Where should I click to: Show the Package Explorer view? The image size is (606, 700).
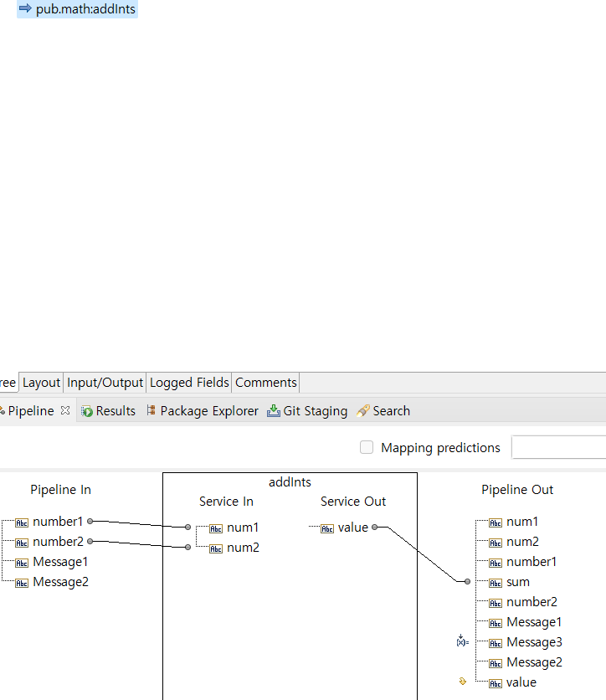coord(202,411)
